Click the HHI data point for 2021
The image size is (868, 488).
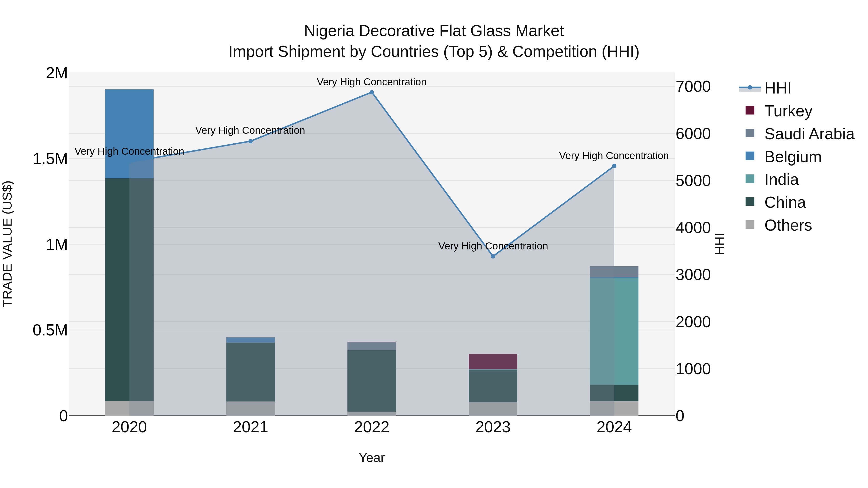[250, 141]
